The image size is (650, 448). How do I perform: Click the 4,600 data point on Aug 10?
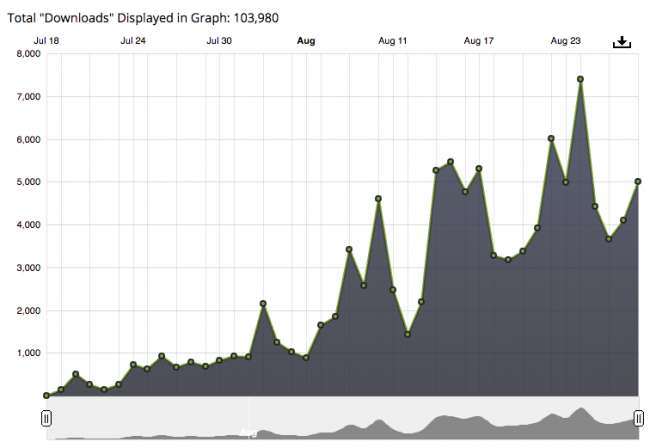tap(378, 199)
